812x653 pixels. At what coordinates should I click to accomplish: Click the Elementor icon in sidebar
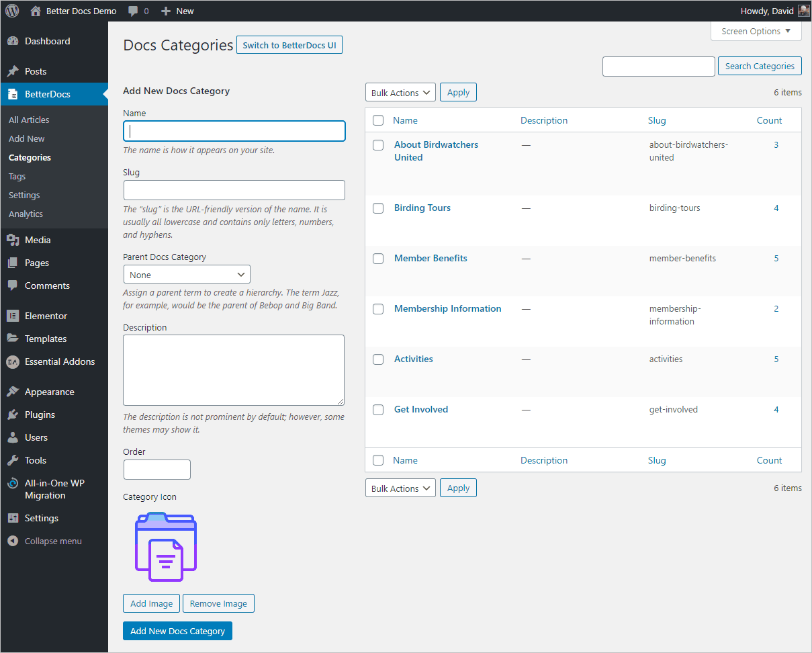coord(13,316)
